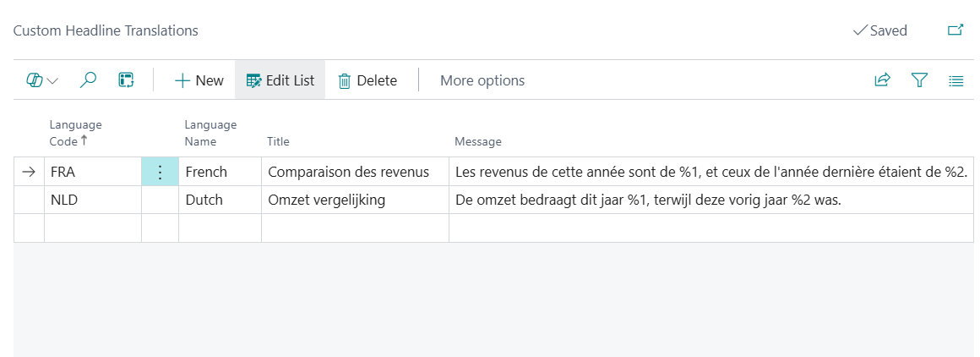The height and width of the screenshot is (357, 980).
Task: Delete the selected translation row
Action: [x=367, y=80]
